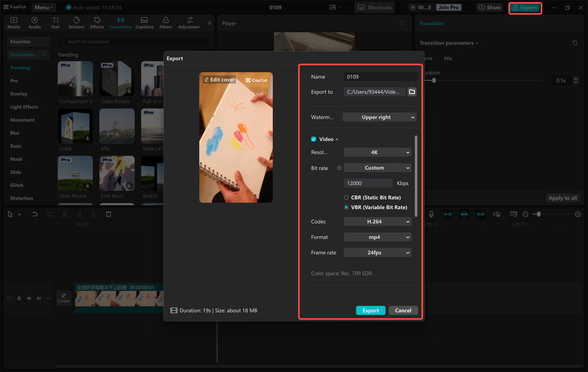Select the Delete icon in the timeline toolbar
Image resolution: width=588 pixels, height=372 pixels.
108,214
